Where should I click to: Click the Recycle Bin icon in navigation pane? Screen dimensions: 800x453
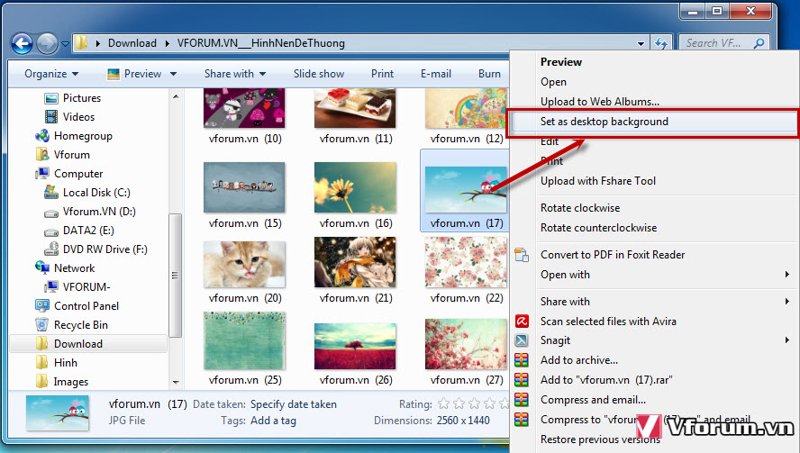pos(42,325)
